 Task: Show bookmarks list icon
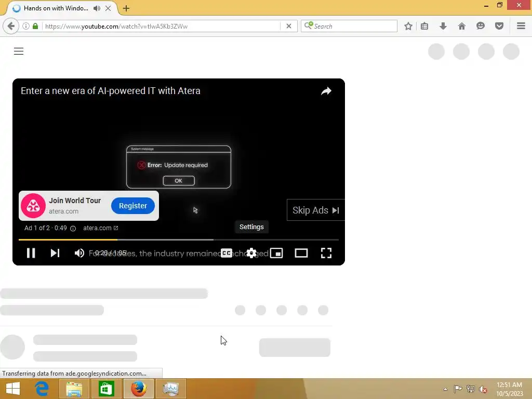tap(424, 26)
